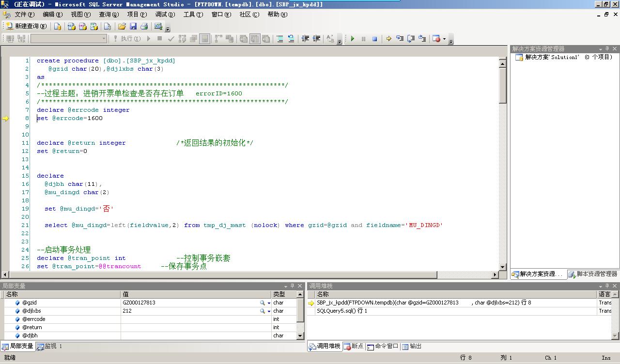
Task: Click the Uncomment selected lines icon
Action: pos(291,39)
